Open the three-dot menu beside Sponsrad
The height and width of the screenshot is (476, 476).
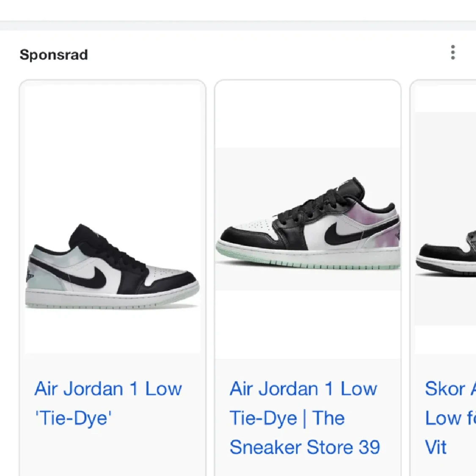pyautogui.click(x=453, y=52)
